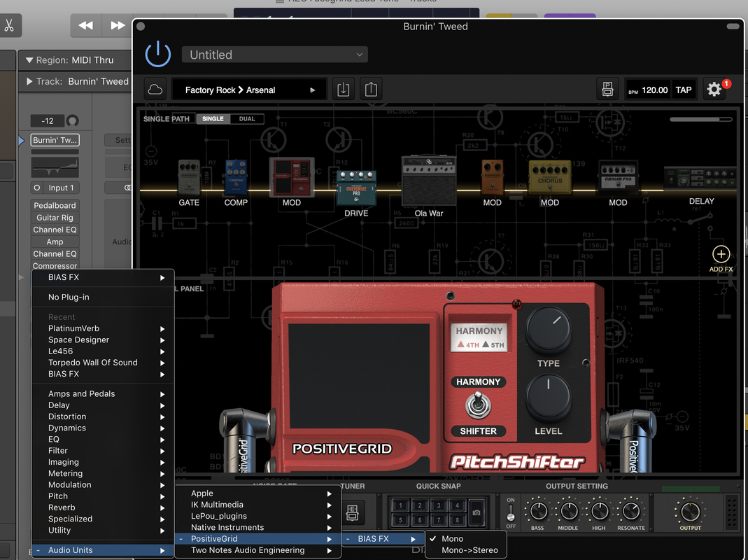Open recent plug-in PlatinumVerb
This screenshot has height=560, width=748.
[x=103, y=328]
